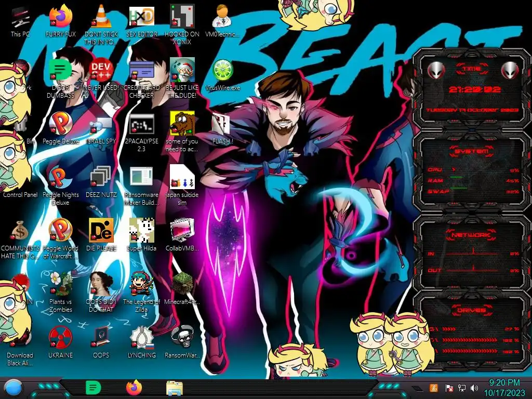This screenshot has width=532, height=399.
Task: Launch 2PACALYPSE 2.3 command prompt icon
Action: tap(141, 124)
